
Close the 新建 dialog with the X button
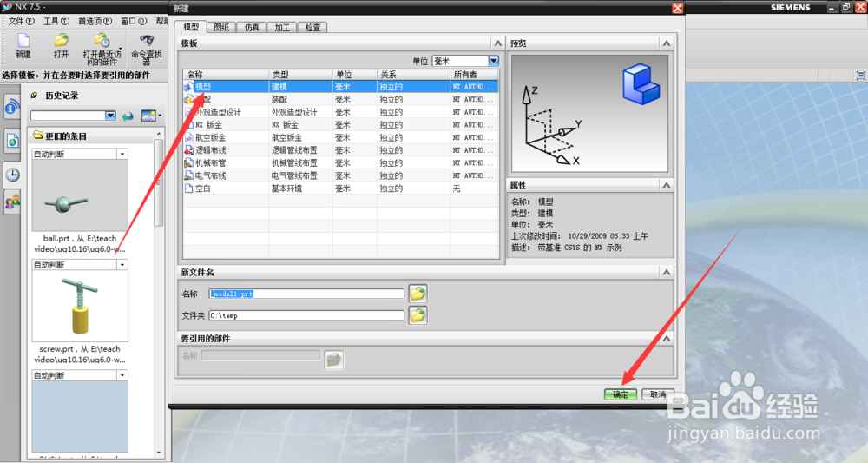tap(678, 8)
